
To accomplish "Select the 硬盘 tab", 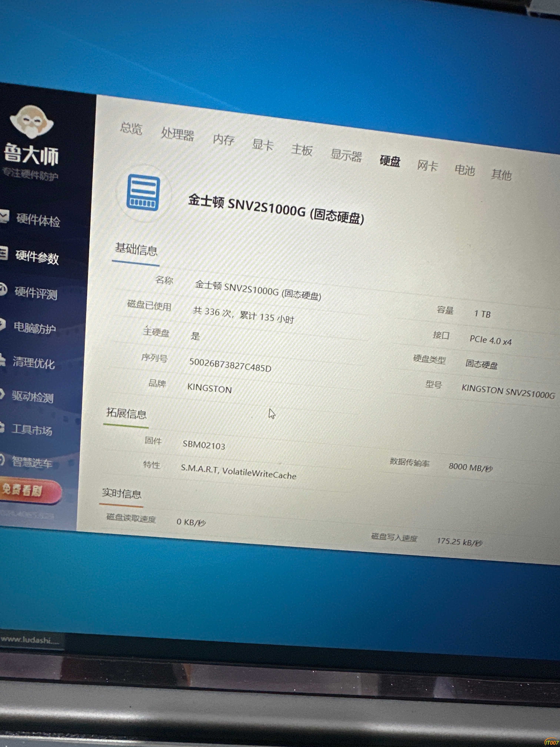I will 390,161.
